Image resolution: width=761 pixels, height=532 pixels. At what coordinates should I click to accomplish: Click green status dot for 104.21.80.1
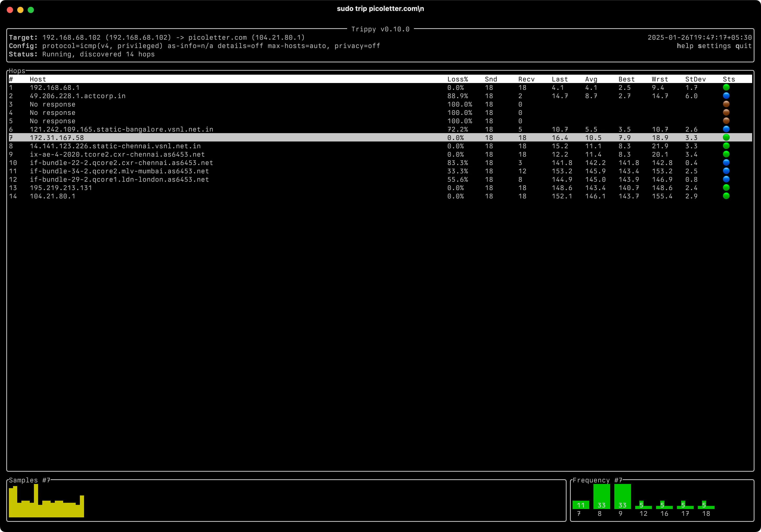tap(726, 196)
